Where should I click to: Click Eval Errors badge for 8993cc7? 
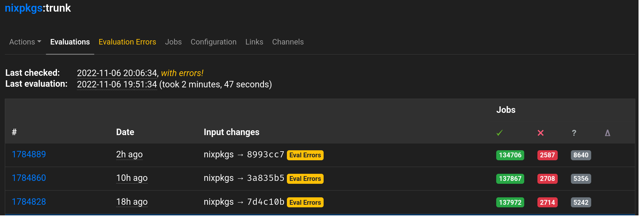click(x=305, y=155)
